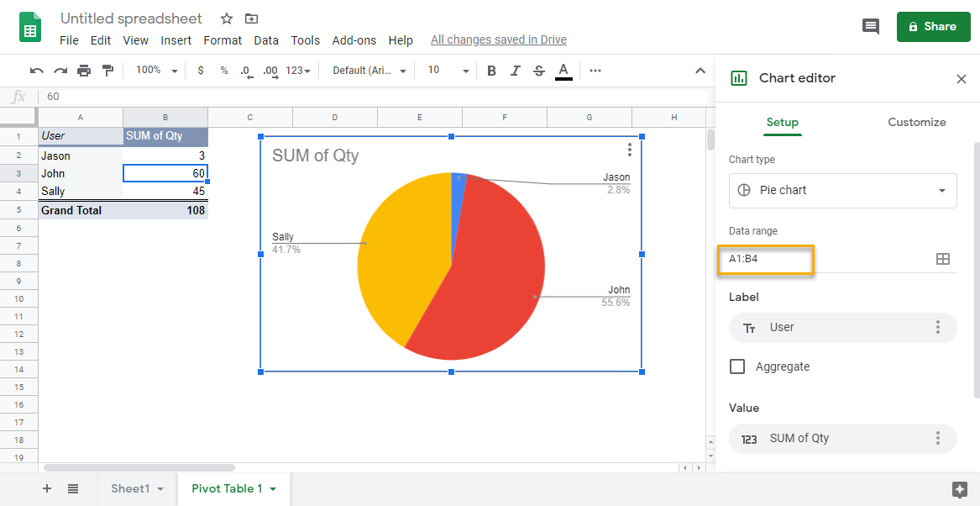Switch to the Sheet1 tab
Image resolution: width=980 pixels, height=506 pixels.
point(130,489)
